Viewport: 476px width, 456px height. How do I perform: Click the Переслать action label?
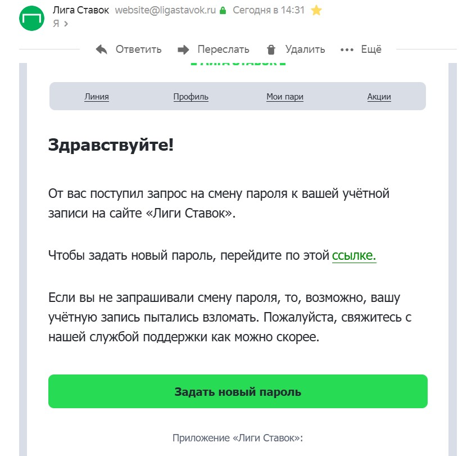coord(224,49)
